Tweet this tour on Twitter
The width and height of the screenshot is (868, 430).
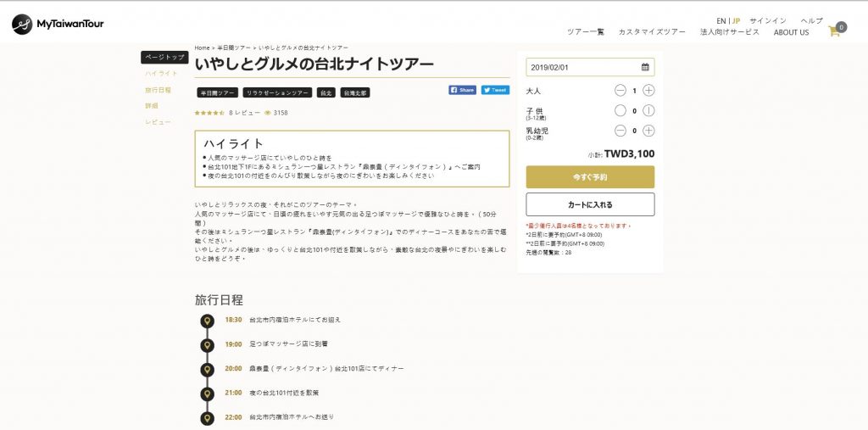tap(495, 89)
